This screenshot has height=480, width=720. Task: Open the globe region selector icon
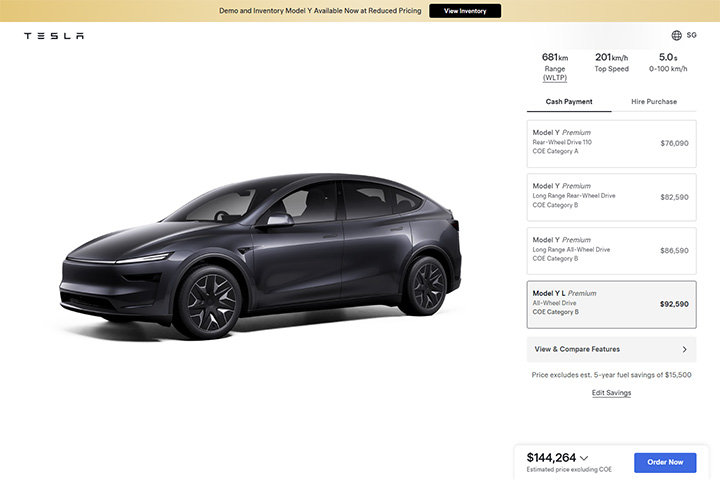click(x=676, y=35)
